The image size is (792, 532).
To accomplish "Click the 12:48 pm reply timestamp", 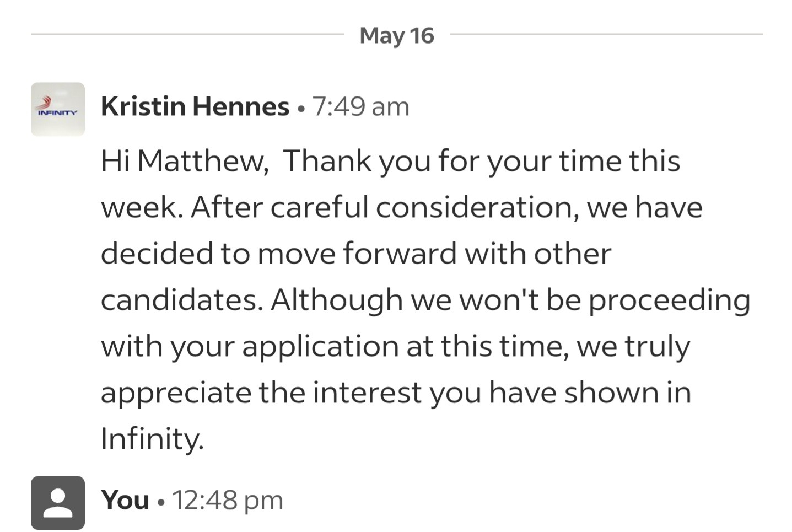I will coord(228,500).
